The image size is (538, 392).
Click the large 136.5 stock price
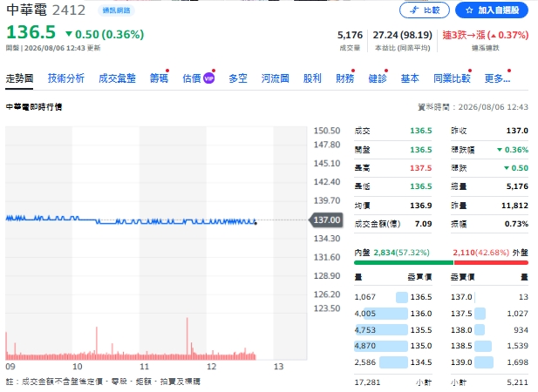pyautogui.click(x=31, y=32)
